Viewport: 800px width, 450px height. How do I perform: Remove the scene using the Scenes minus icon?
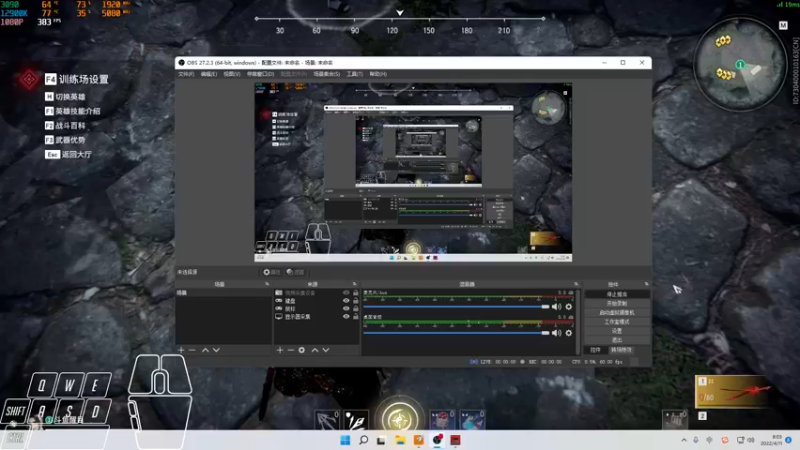[192, 350]
